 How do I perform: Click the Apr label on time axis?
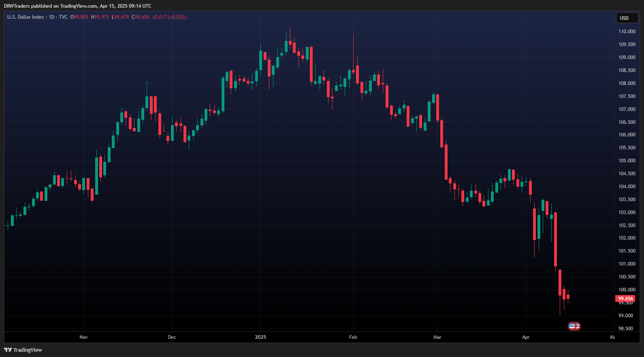[x=526, y=337]
